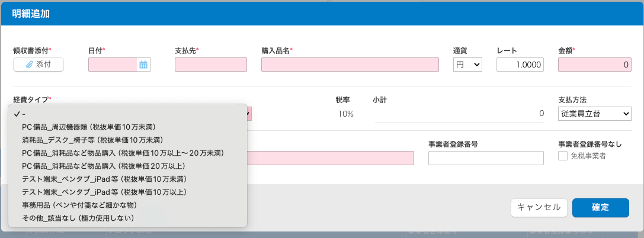Image resolution: width=644 pixels, height=238 pixels.
Task: Open the calendar date picker icon
Action: click(x=143, y=65)
